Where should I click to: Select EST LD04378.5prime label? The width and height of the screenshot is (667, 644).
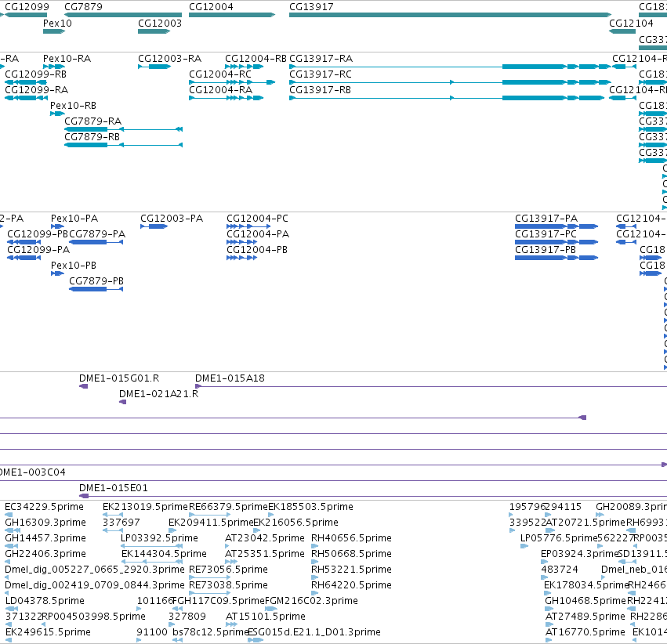[x=45, y=601]
